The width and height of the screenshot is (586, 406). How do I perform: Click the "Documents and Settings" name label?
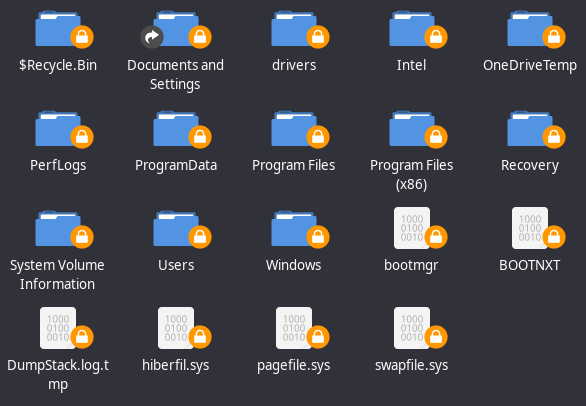tap(175, 75)
